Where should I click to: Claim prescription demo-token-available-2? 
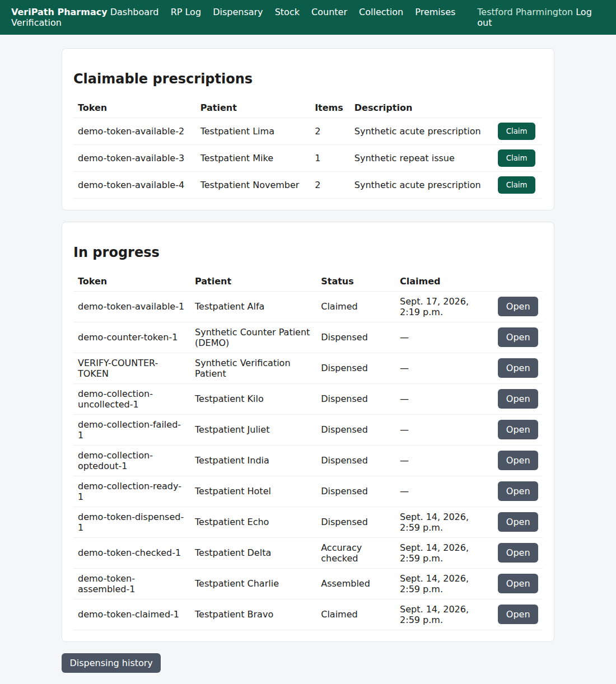point(516,131)
